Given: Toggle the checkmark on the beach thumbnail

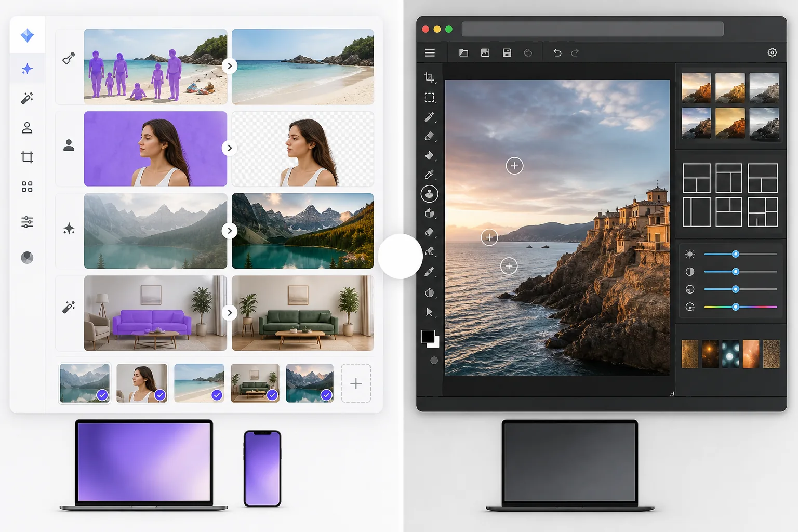Looking at the screenshot, I should (217, 395).
